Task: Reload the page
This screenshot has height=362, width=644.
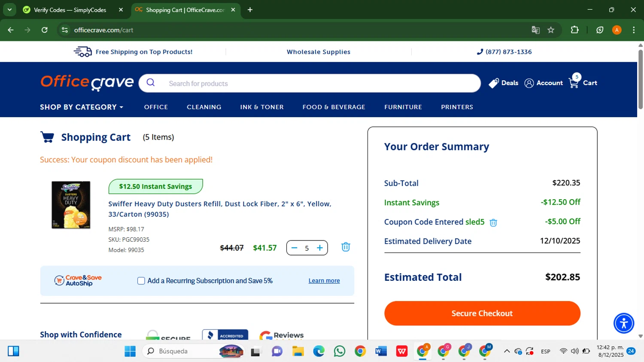Action: click(45, 30)
